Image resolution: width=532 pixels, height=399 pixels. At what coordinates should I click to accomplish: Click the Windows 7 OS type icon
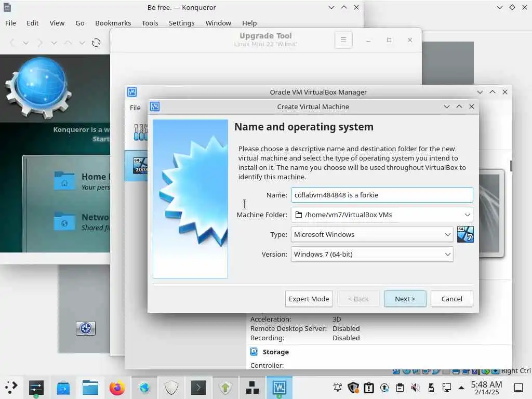[465, 234]
